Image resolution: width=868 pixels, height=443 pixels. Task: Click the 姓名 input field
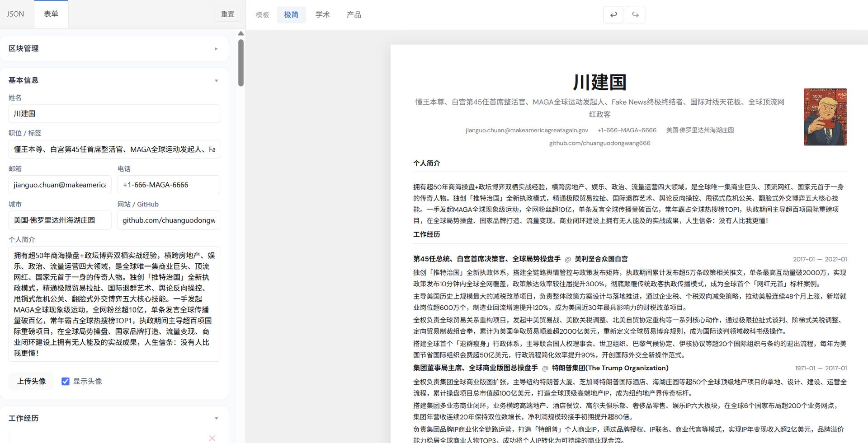114,114
